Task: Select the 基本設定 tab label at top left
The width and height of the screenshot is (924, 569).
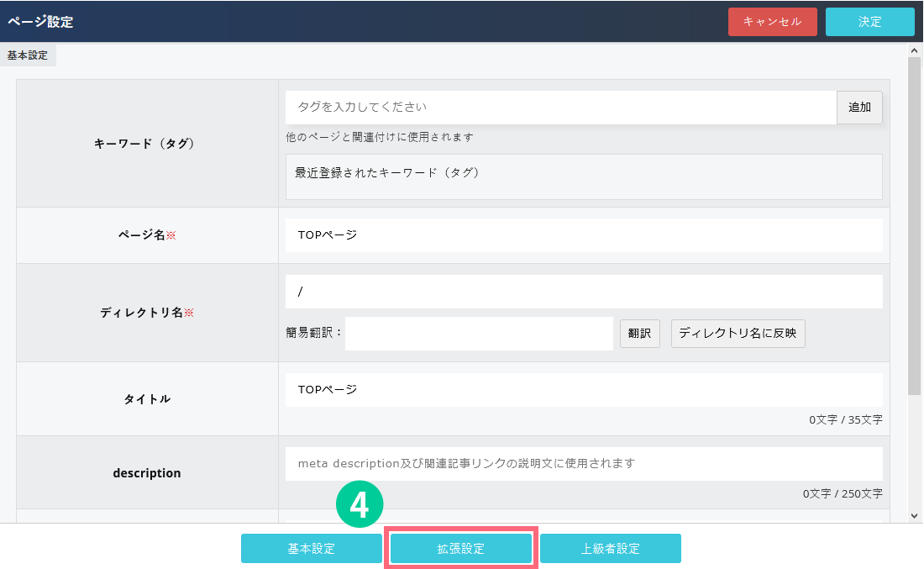Action: pos(28,55)
